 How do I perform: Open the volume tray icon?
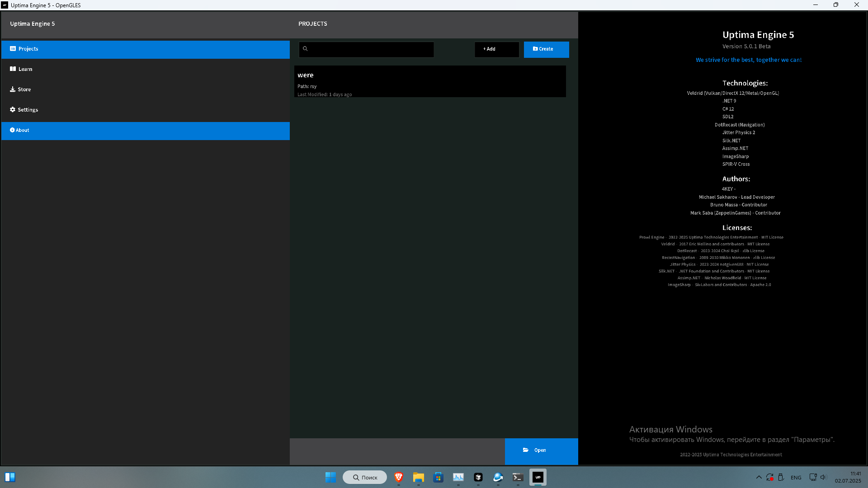pyautogui.click(x=823, y=478)
